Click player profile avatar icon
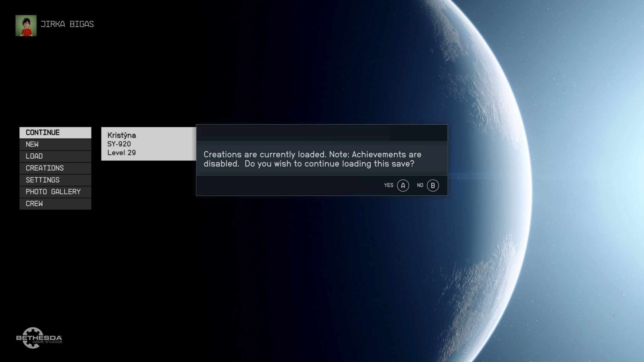 tap(26, 25)
